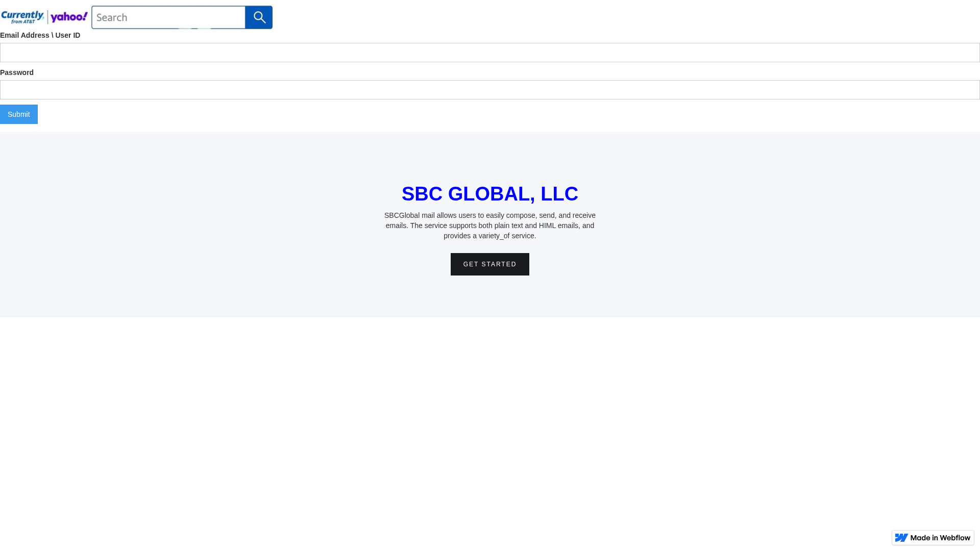Open the Made in Webflow badge

[933, 538]
